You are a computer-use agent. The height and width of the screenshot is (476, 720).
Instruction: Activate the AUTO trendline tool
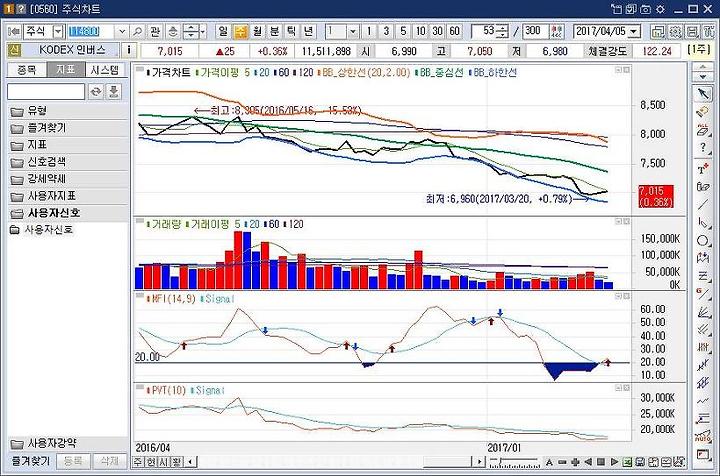pyautogui.click(x=703, y=437)
